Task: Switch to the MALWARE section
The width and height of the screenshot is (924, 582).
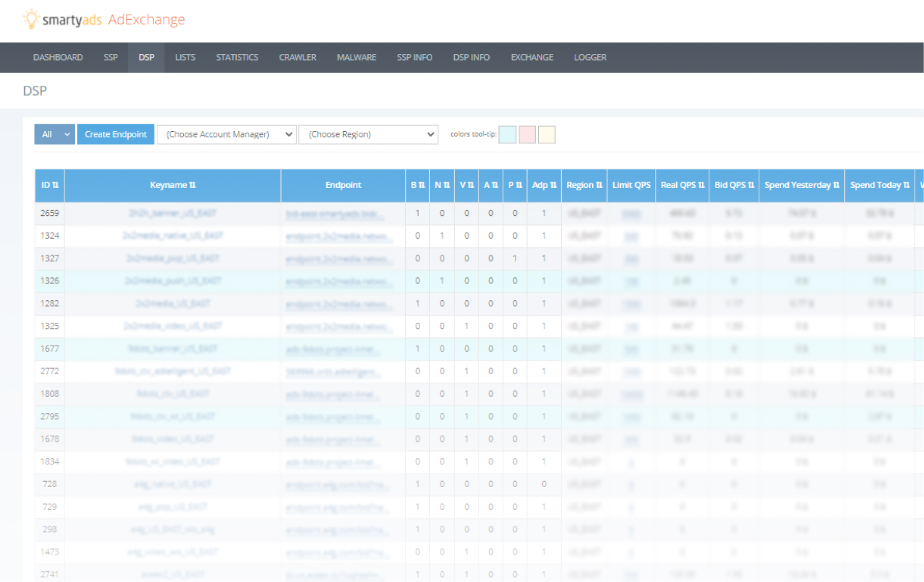Action: tap(357, 57)
